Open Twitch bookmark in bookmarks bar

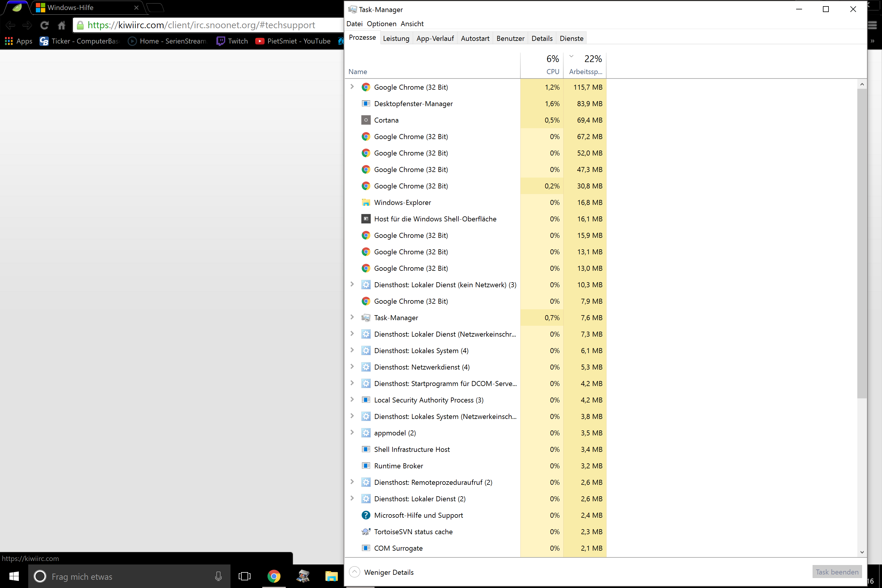[x=232, y=41]
